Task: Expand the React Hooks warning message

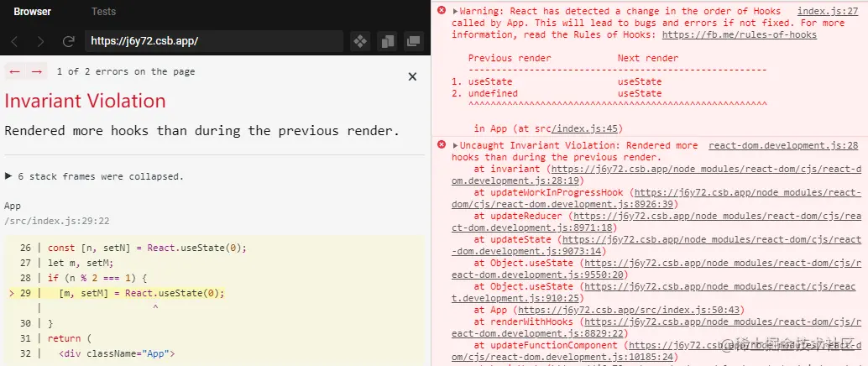Action: click(456, 11)
